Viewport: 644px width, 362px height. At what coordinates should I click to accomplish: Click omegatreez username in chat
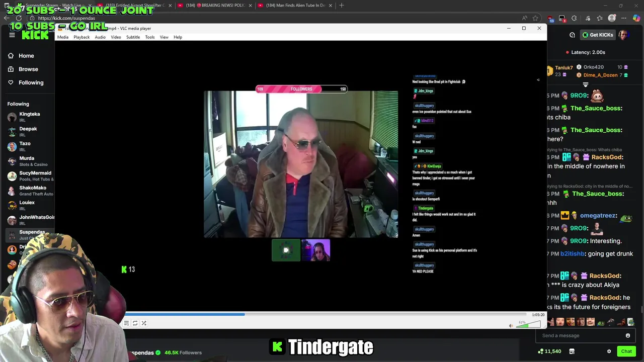click(598, 215)
